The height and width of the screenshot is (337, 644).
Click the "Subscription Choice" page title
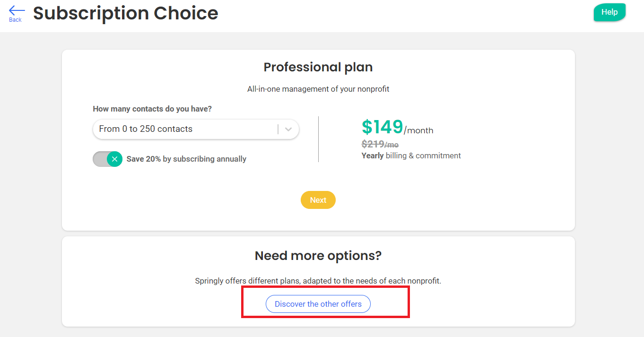126,13
